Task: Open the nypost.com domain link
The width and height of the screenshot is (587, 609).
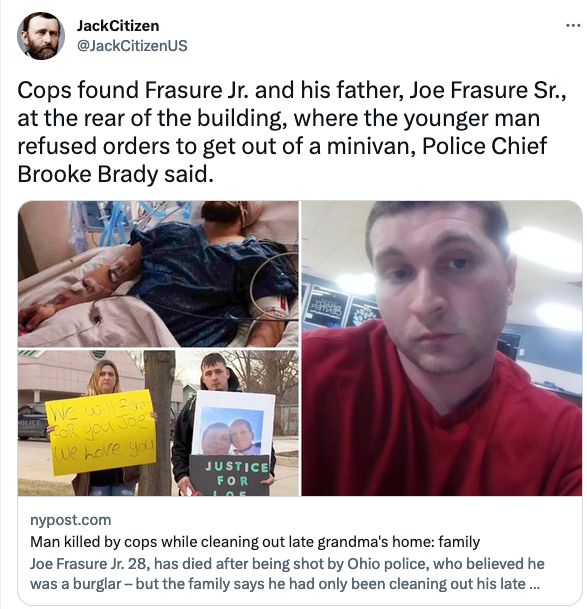Action: click(71, 520)
